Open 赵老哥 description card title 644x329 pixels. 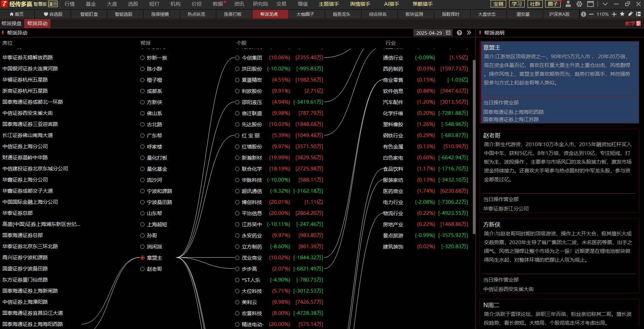click(x=492, y=135)
